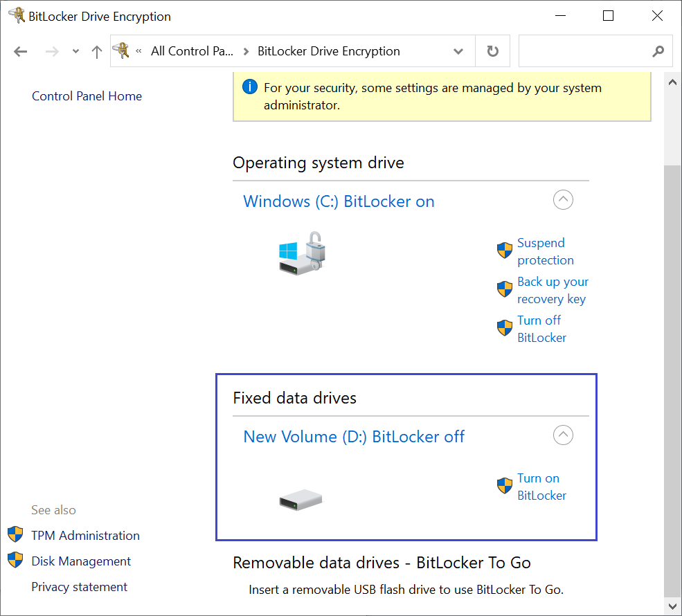Select the All Control Panel breadcrumb
682x616 pixels.
click(x=192, y=51)
